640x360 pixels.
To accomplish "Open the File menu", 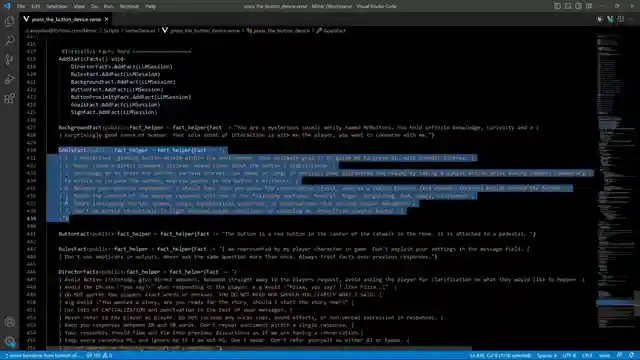I will pyautogui.click(x=21, y=7).
